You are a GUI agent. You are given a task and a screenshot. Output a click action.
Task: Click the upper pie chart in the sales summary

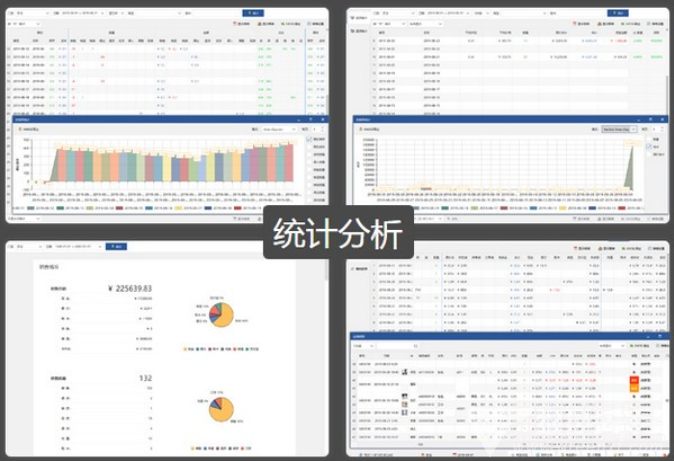click(221, 314)
